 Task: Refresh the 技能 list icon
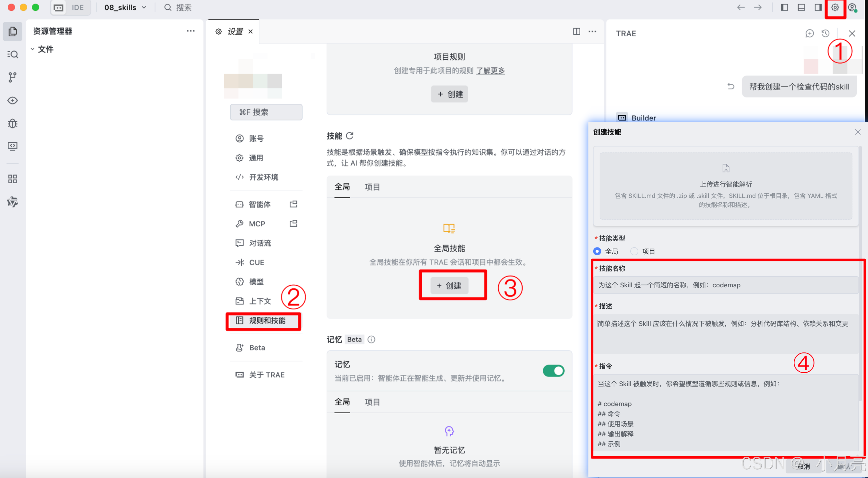click(350, 136)
